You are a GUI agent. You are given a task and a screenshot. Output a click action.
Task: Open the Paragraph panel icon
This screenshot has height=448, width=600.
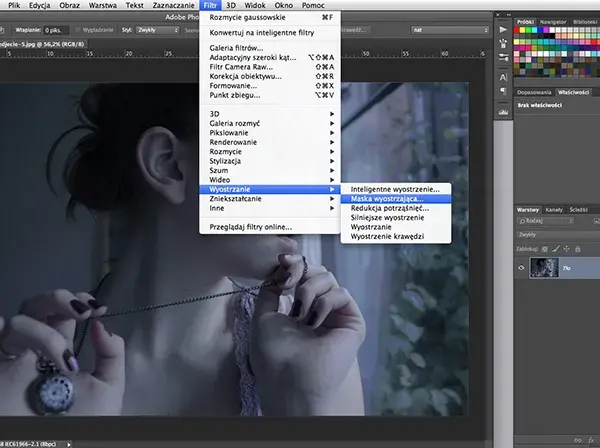pyautogui.click(x=503, y=91)
